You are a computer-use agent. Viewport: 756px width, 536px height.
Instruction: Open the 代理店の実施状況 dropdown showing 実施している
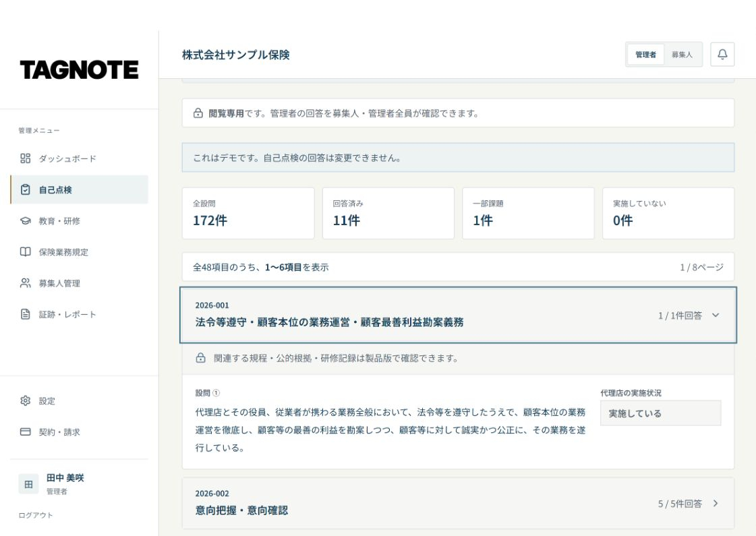tap(660, 413)
